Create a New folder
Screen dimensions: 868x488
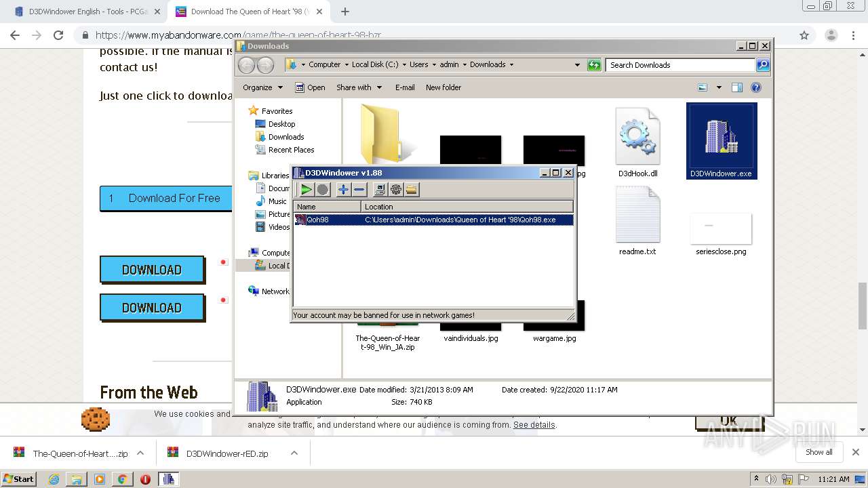tap(443, 87)
